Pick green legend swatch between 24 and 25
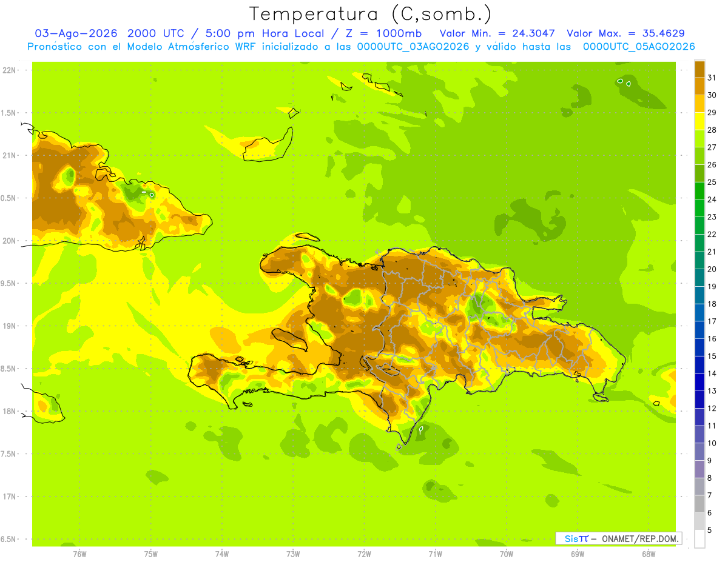The image size is (728, 562). click(699, 190)
